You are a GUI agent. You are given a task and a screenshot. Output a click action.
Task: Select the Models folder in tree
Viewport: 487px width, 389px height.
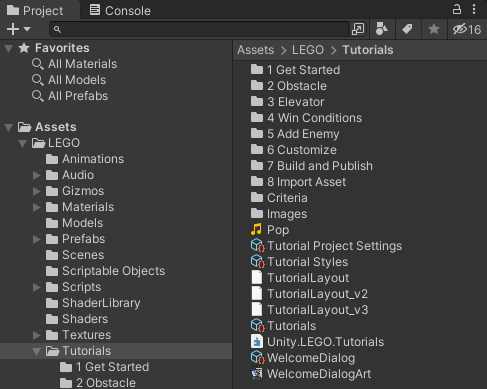point(74,223)
